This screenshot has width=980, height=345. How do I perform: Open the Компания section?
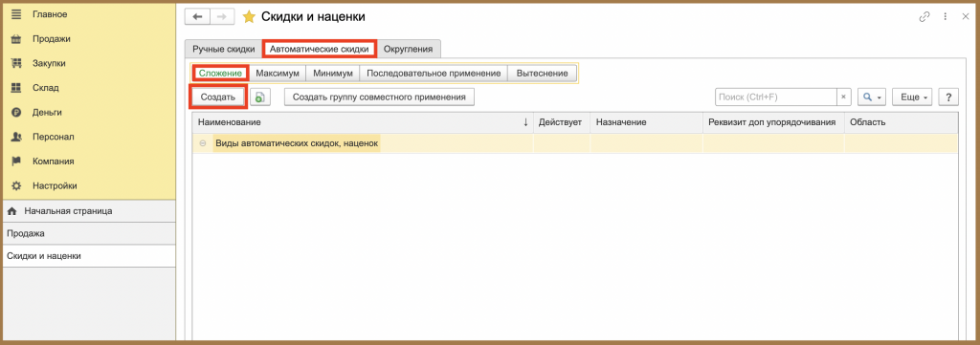point(54,161)
